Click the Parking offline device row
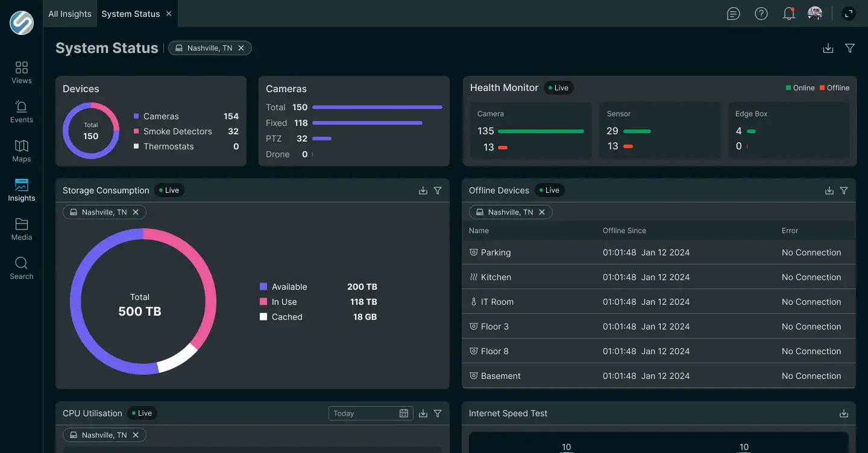This screenshot has height=453, width=868. (659, 252)
